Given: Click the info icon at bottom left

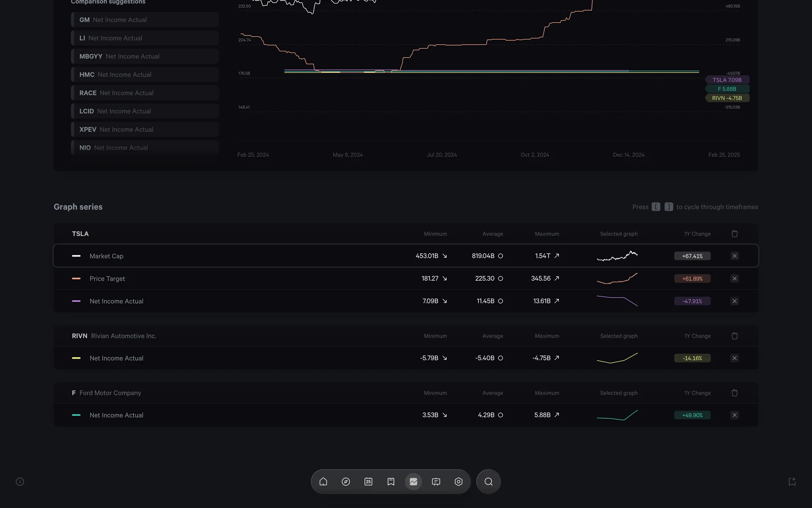Looking at the screenshot, I should [x=20, y=481].
